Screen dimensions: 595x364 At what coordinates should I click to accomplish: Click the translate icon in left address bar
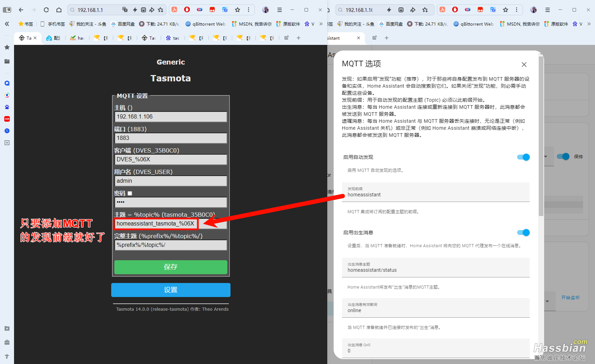[x=125, y=10]
